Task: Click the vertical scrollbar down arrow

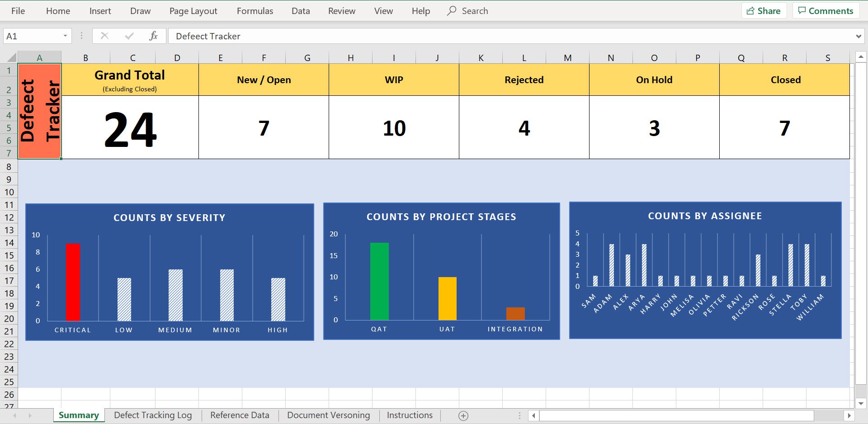Action: [x=861, y=403]
